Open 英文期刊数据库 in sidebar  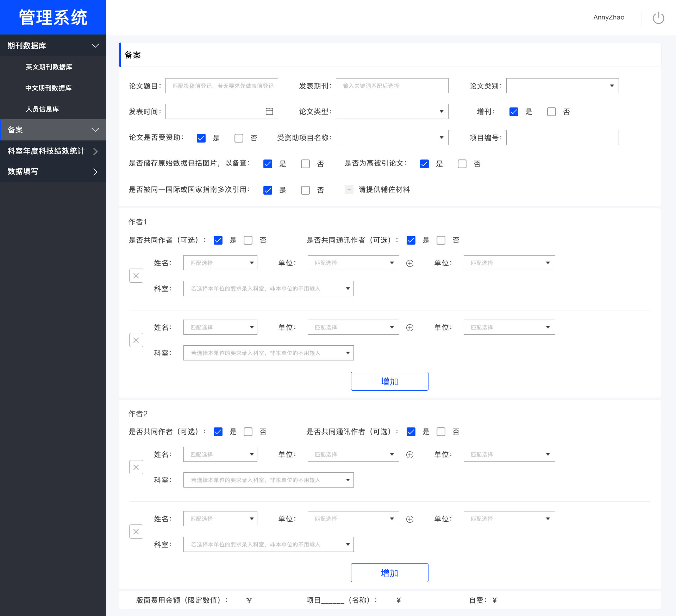click(49, 67)
